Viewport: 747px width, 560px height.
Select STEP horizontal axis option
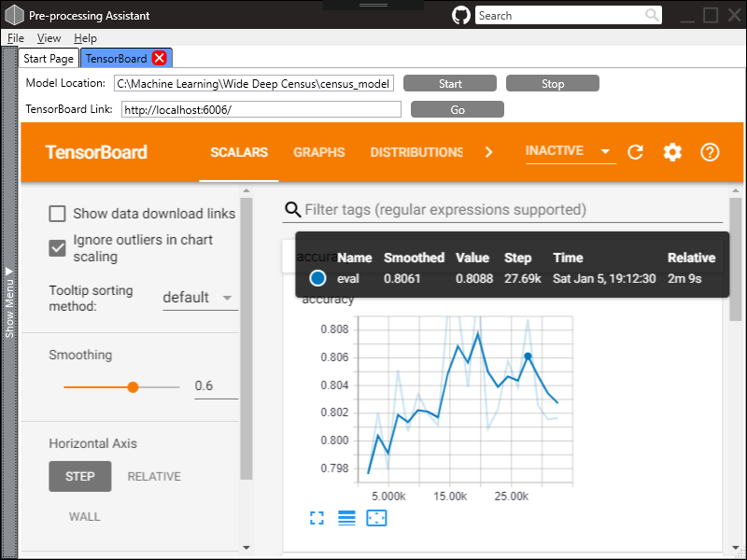pyautogui.click(x=80, y=476)
